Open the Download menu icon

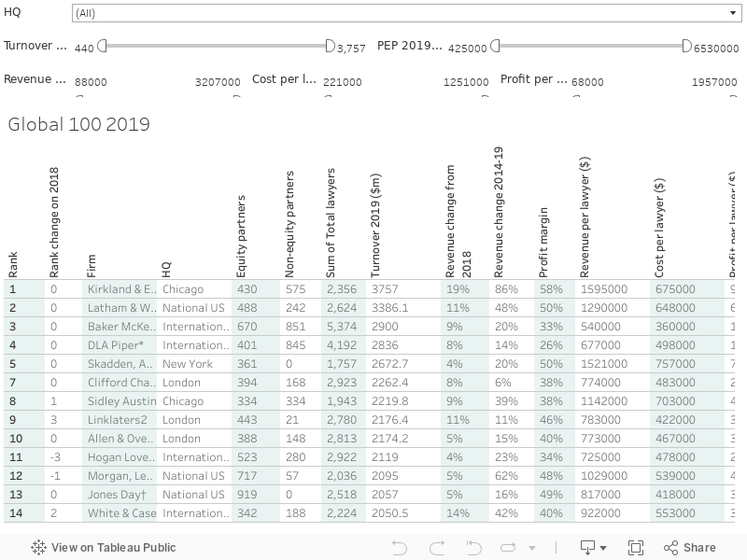point(588,548)
